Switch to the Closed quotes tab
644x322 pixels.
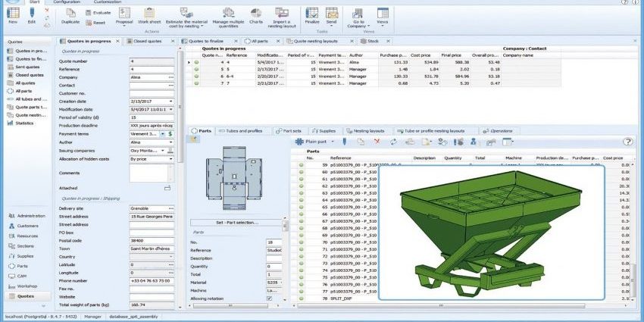147,41
